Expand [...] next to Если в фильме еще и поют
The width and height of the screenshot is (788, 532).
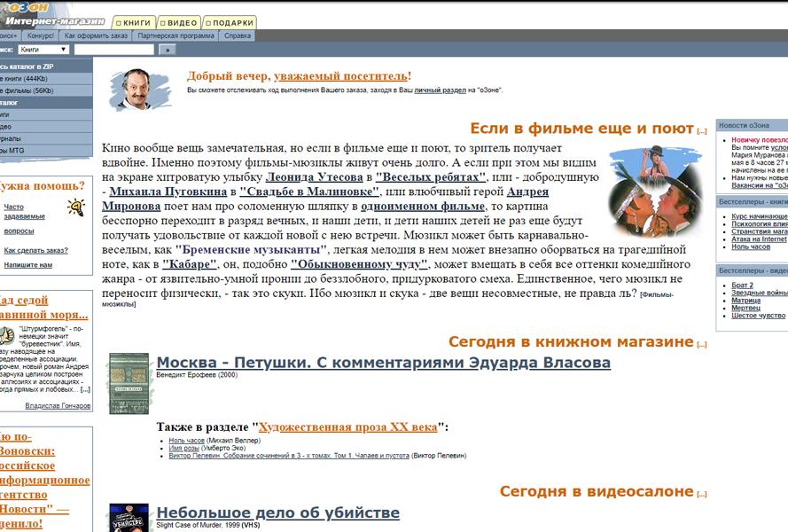click(x=701, y=131)
